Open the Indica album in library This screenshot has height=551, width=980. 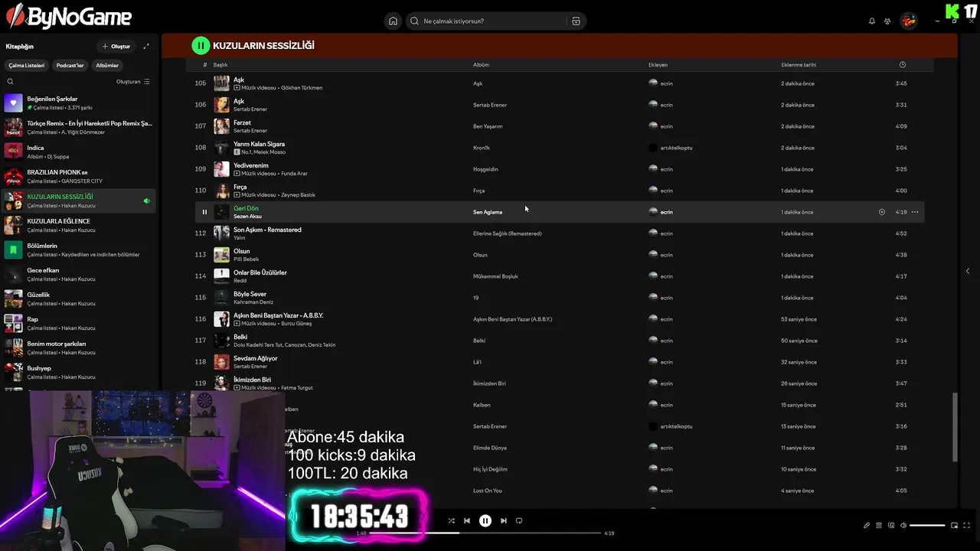[x=80, y=152]
